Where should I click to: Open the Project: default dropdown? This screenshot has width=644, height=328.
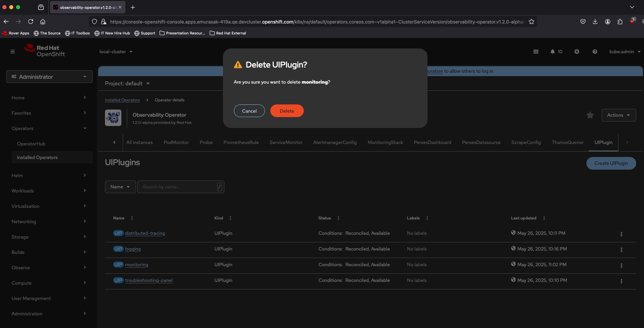click(127, 83)
